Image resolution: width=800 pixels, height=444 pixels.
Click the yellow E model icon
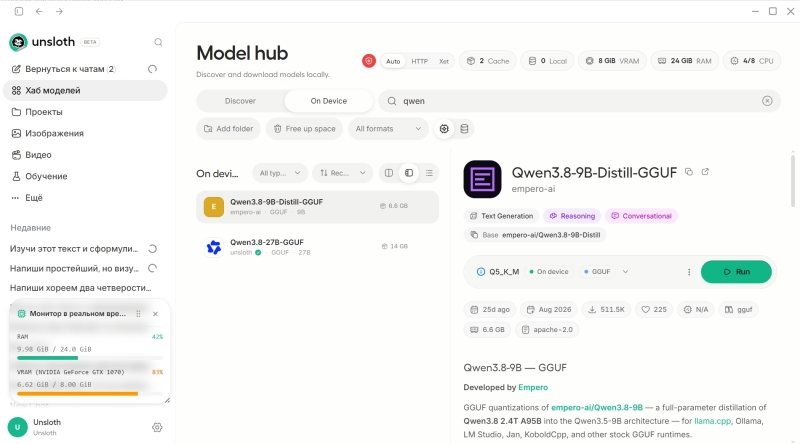pyautogui.click(x=214, y=207)
